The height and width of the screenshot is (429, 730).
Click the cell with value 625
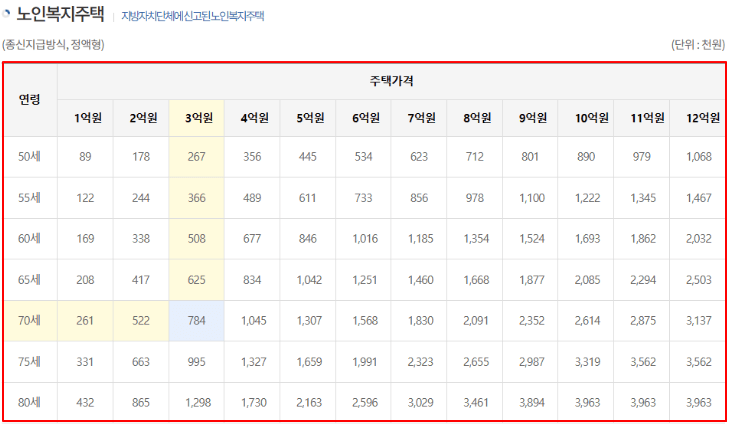(196, 280)
